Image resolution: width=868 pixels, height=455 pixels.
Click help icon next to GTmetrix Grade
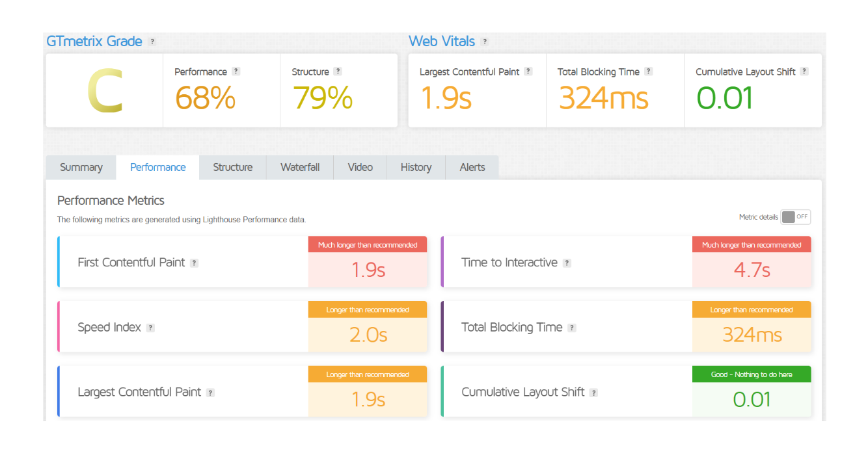tap(152, 42)
